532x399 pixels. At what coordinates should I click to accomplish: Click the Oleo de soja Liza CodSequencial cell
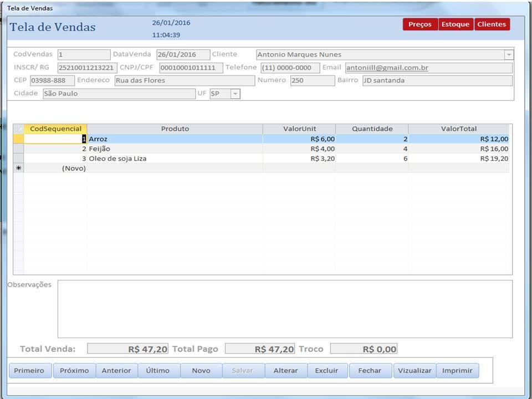(x=55, y=158)
